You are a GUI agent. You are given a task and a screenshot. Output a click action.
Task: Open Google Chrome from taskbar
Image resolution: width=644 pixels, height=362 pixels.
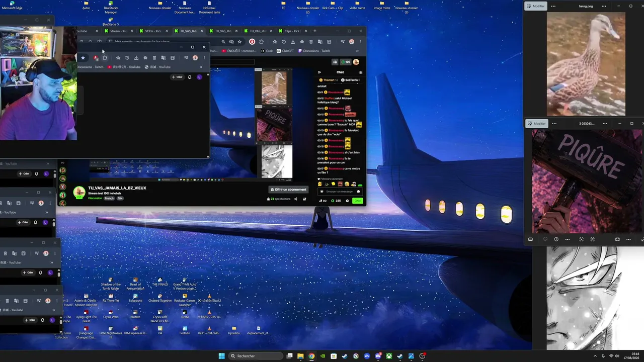[x=311, y=356]
